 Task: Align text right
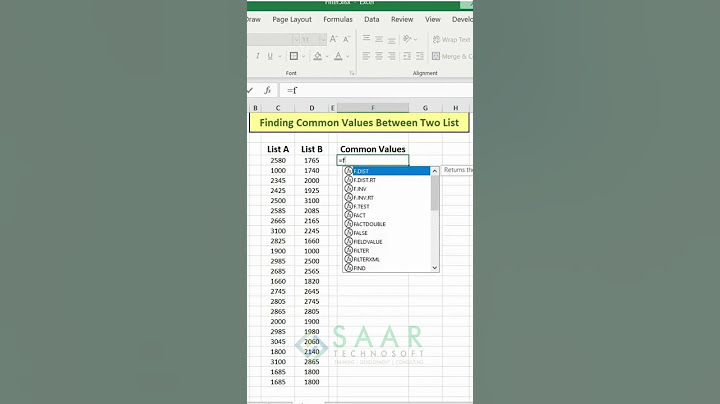[x=391, y=56]
